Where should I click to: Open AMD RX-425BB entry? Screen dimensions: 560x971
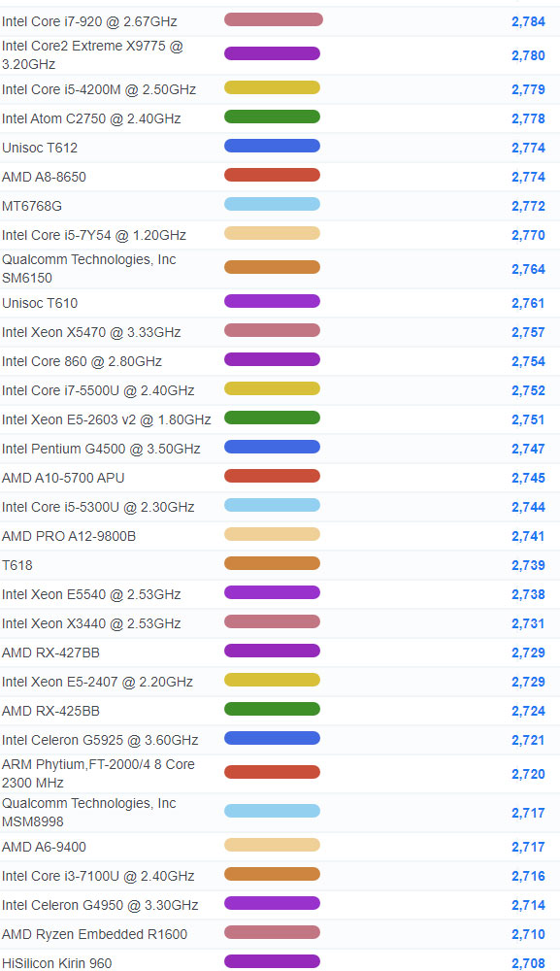pyautogui.click(x=50, y=711)
